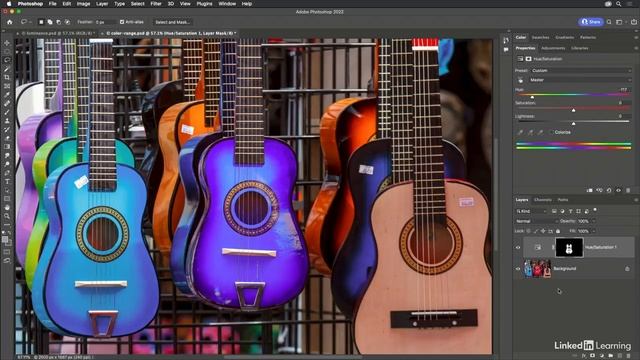Open the Filter menu
Image resolution: width=640 pixels, height=360 pixels.
point(156,4)
